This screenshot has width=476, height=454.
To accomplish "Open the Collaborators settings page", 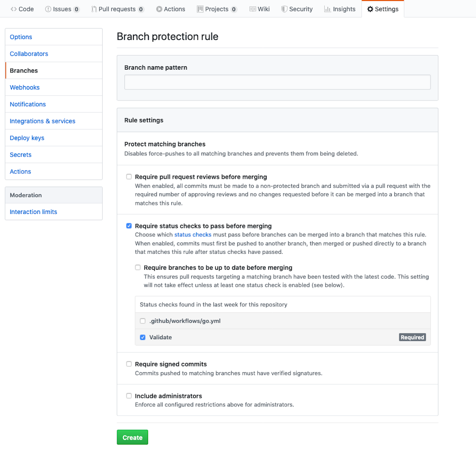I will point(29,53).
